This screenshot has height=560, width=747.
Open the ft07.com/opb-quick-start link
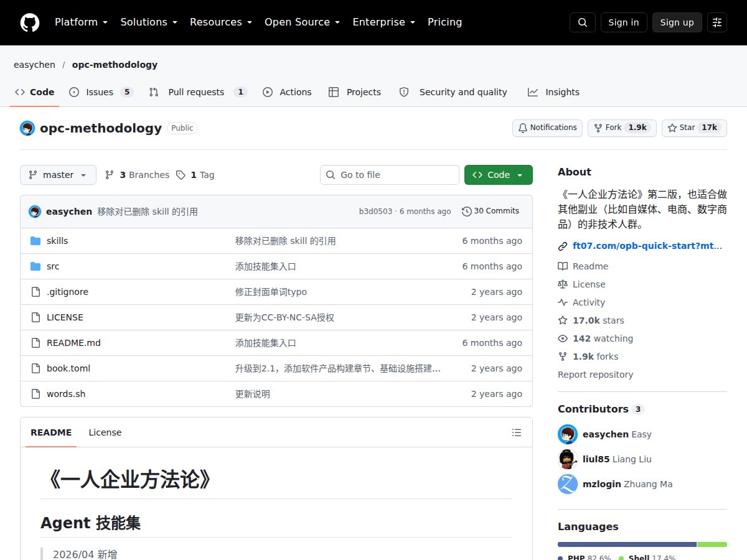point(647,246)
